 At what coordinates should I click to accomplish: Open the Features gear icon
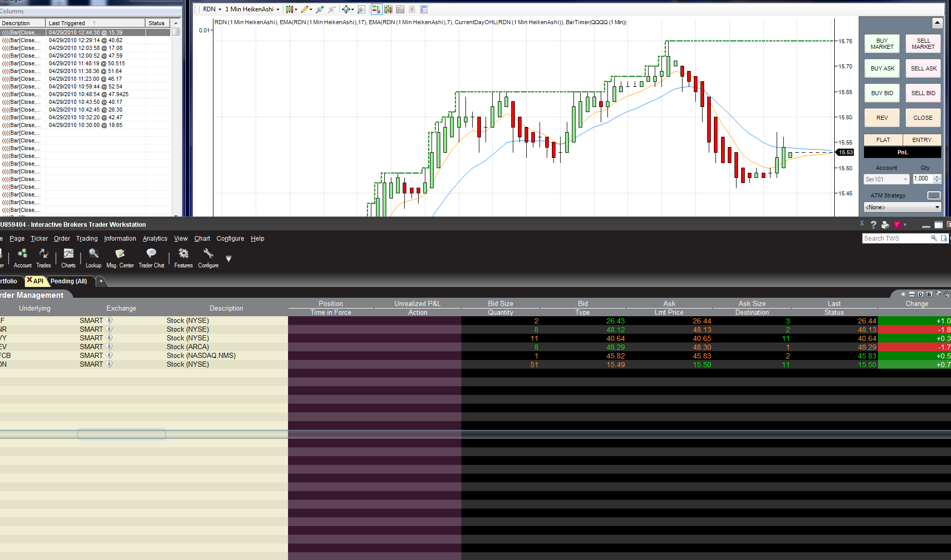(x=184, y=258)
